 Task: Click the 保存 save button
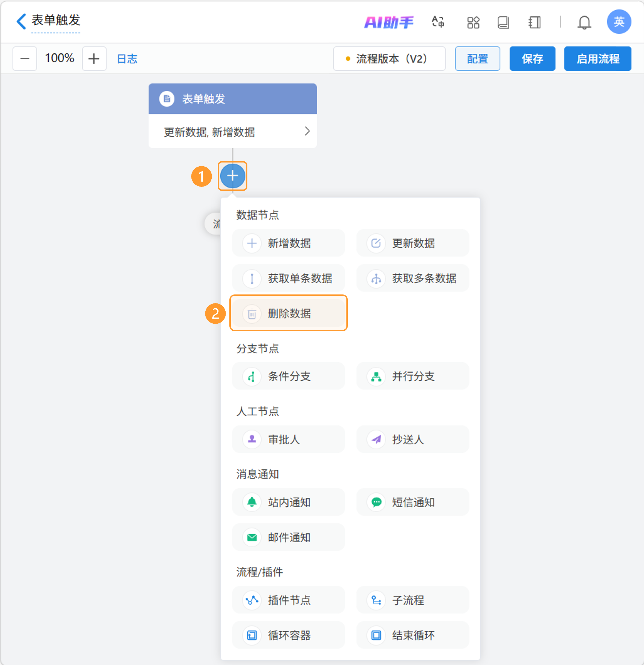tap(532, 59)
